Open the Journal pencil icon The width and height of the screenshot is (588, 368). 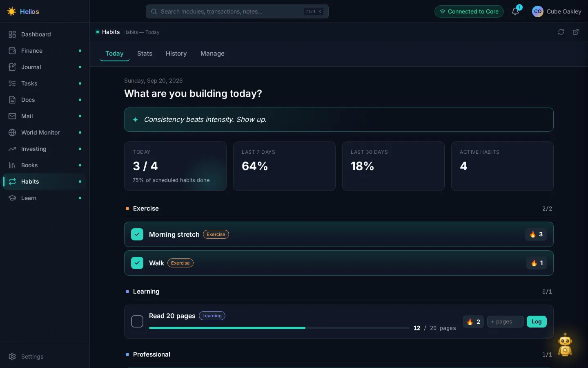point(12,67)
